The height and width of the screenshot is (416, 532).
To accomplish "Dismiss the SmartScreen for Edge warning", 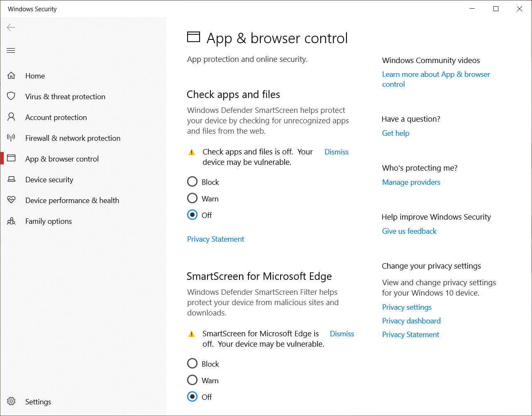I will coord(342,334).
